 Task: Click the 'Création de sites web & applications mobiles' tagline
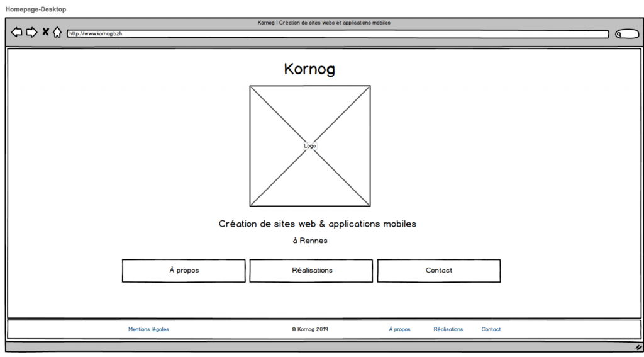tap(318, 224)
